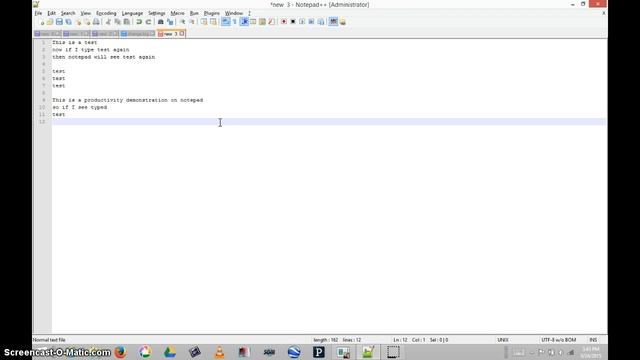Switch to the change.log tab

coord(138,34)
